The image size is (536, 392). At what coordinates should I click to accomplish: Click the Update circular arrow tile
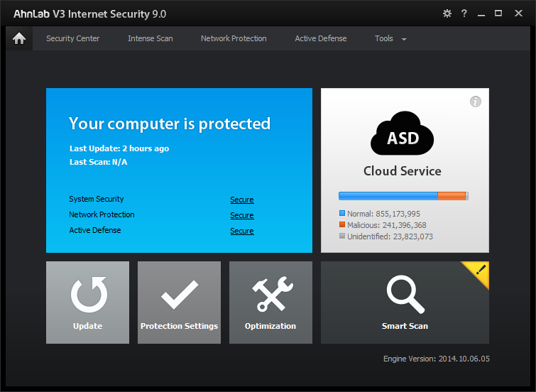click(x=88, y=303)
